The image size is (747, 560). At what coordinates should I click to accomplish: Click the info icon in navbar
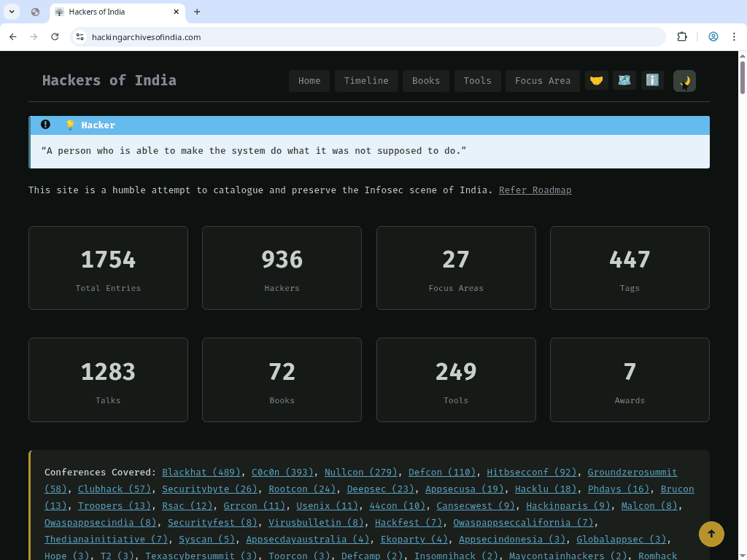click(x=652, y=80)
